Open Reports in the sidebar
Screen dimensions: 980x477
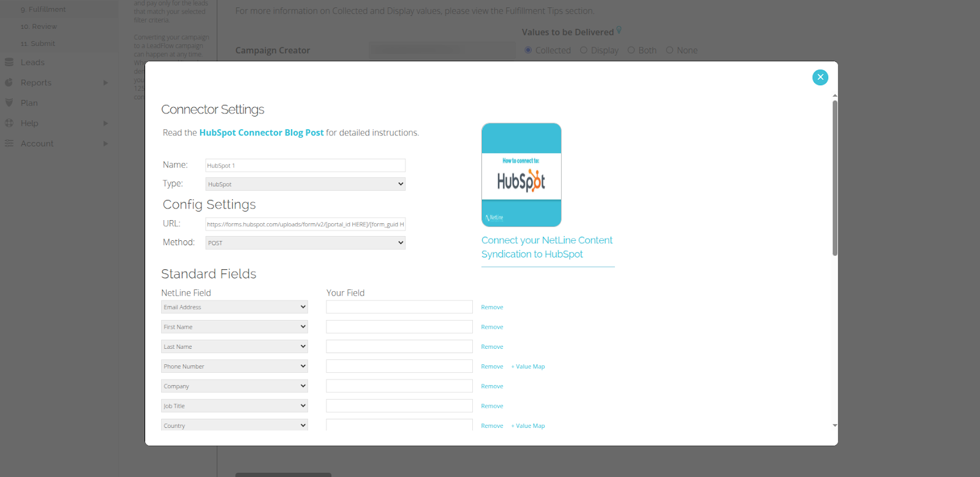pos(36,83)
